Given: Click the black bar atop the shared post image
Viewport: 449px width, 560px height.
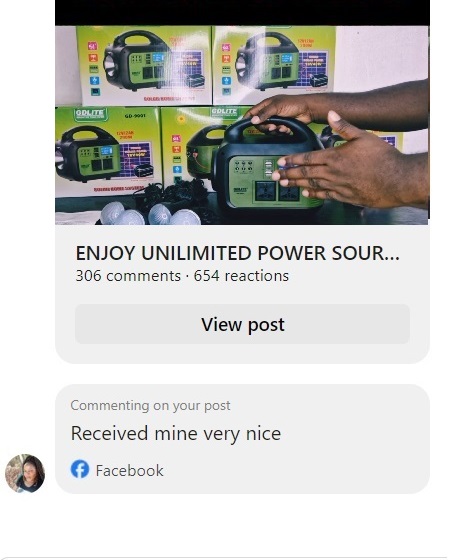Looking at the screenshot, I should [x=242, y=12].
